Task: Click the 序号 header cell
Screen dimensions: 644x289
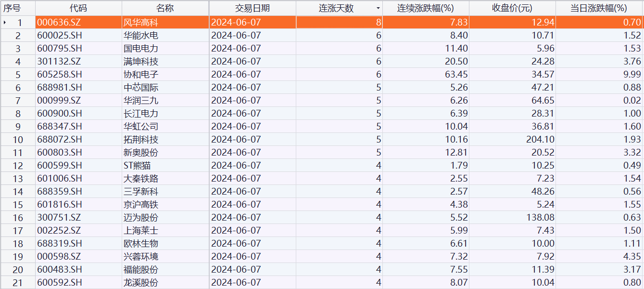Action: pos(12,8)
